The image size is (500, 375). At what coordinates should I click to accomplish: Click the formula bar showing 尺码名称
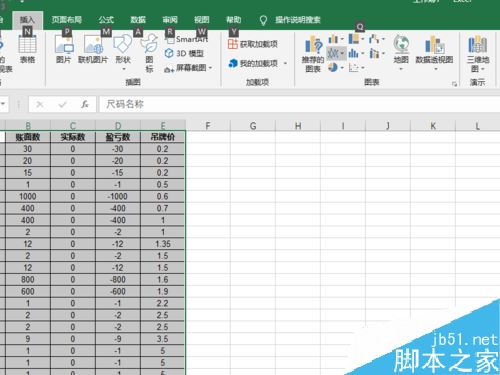coord(299,105)
